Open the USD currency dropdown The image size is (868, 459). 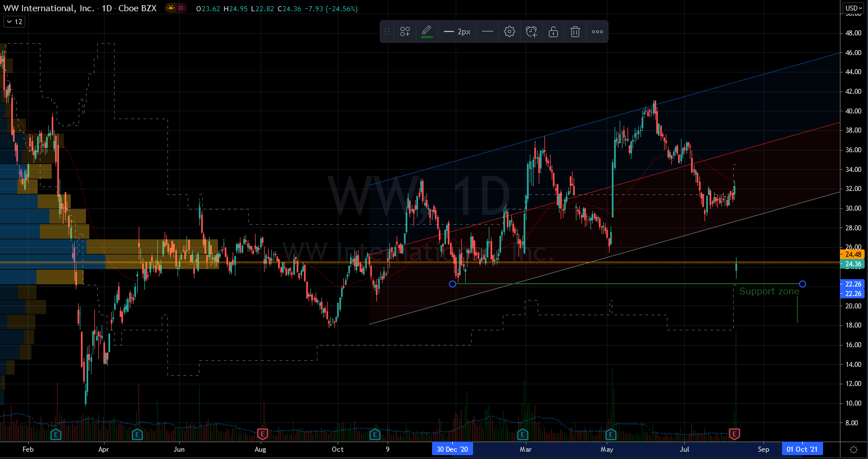click(853, 8)
